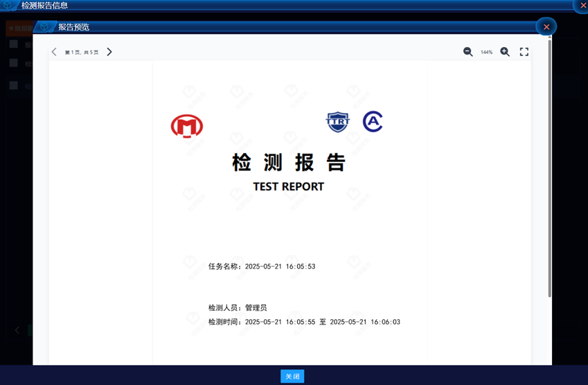Click the TTRT shield logo

pyautogui.click(x=337, y=121)
